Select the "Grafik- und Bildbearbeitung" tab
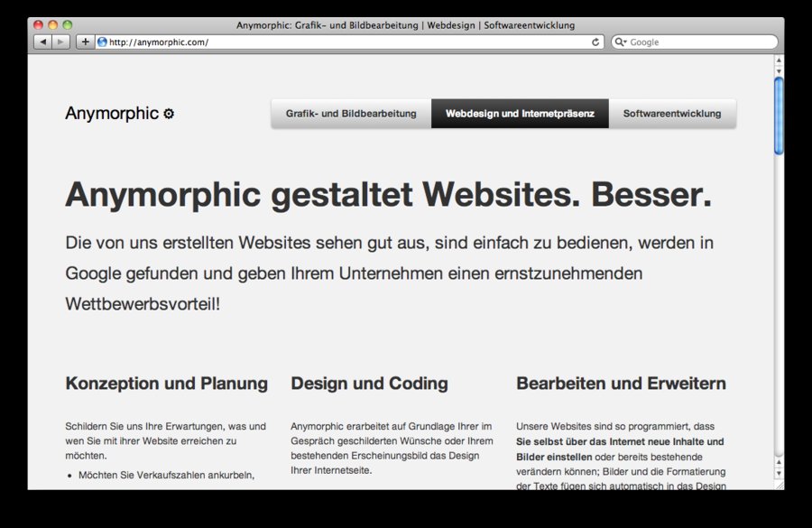Screen dimensions: 812x528 point(350,114)
